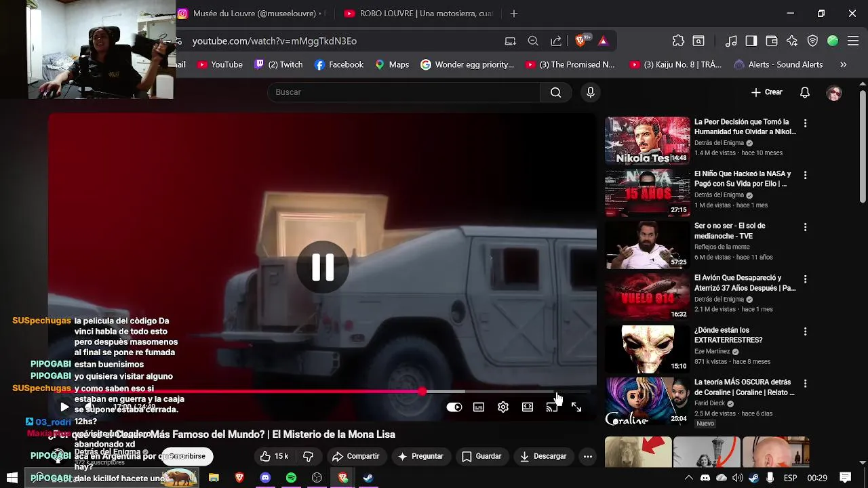Image resolution: width=868 pixels, height=488 pixels.
Task: Open options for the Coraline teoría video
Action: [805, 384]
